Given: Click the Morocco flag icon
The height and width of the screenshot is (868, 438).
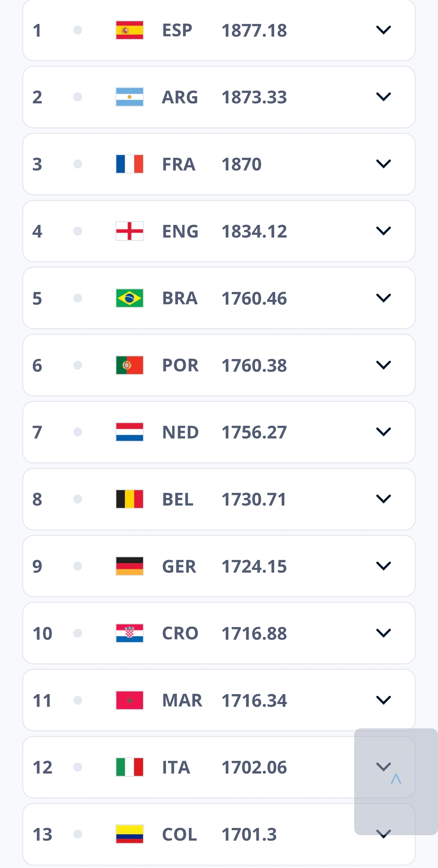Looking at the screenshot, I should [x=129, y=700].
